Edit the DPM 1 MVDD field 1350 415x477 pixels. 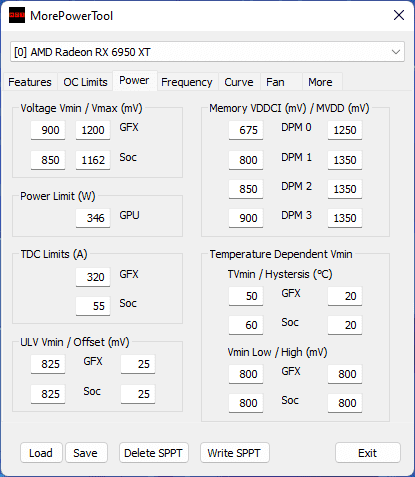tap(345, 160)
